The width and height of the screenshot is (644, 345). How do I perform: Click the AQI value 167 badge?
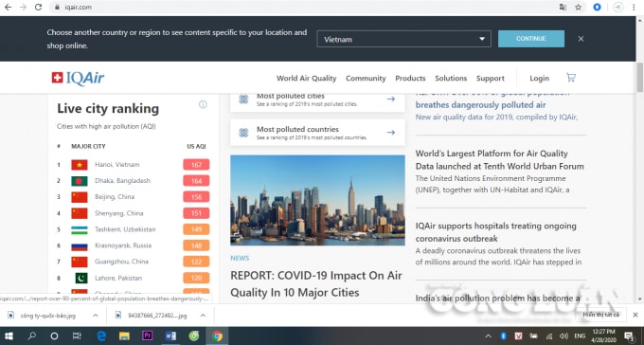point(196,165)
